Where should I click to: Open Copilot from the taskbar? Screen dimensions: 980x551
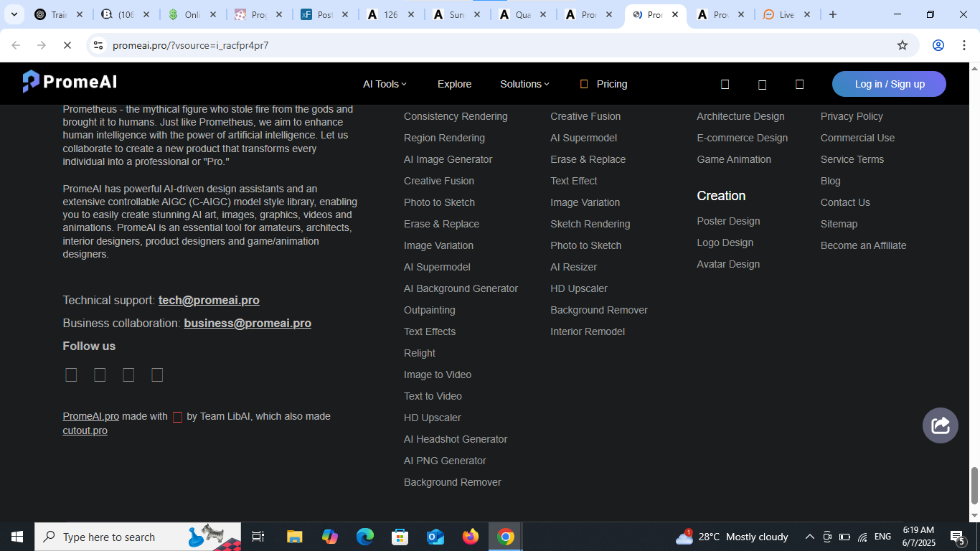tap(330, 537)
